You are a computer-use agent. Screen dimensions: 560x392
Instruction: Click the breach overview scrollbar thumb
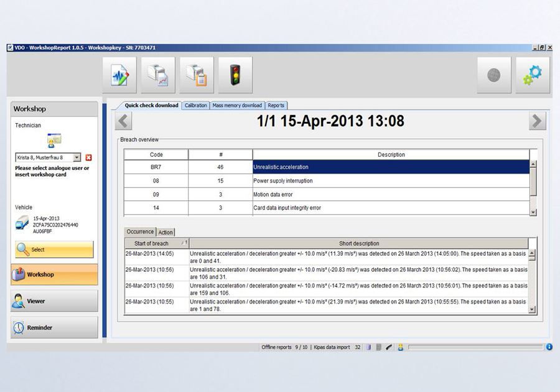pyautogui.click(x=533, y=182)
